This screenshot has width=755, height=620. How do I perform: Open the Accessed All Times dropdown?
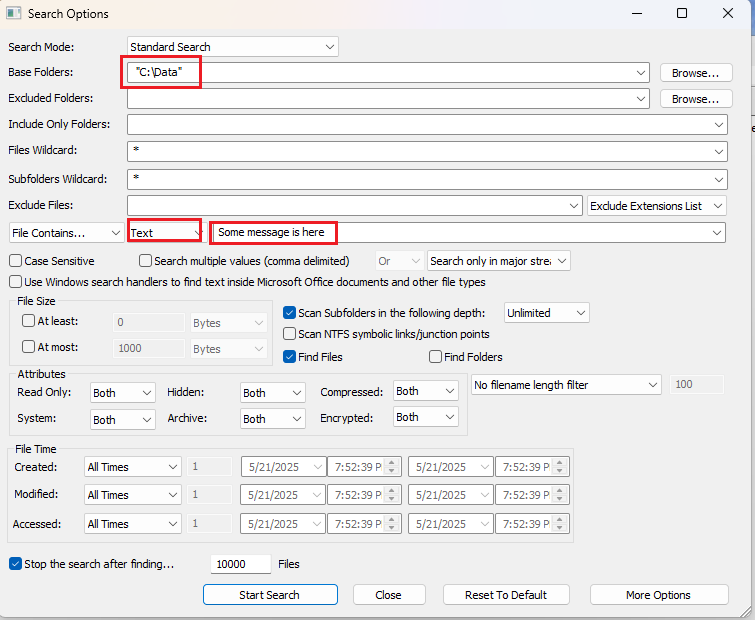tap(132, 524)
